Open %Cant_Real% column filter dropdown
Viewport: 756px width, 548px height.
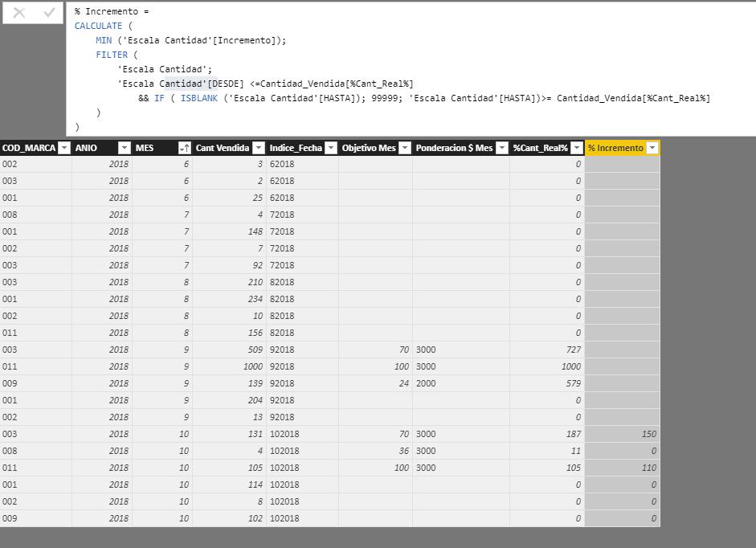pos(577,148)
